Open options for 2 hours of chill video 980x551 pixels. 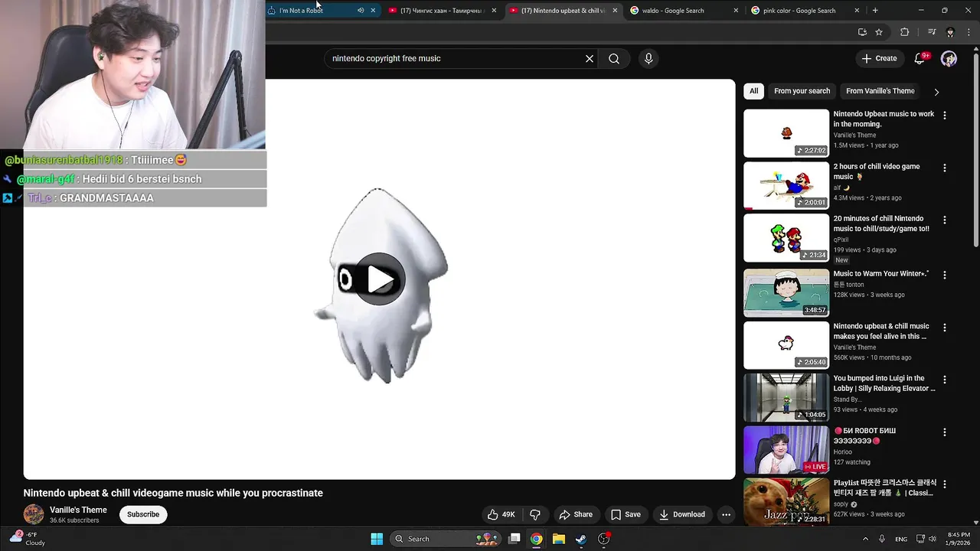click(944, 168)
